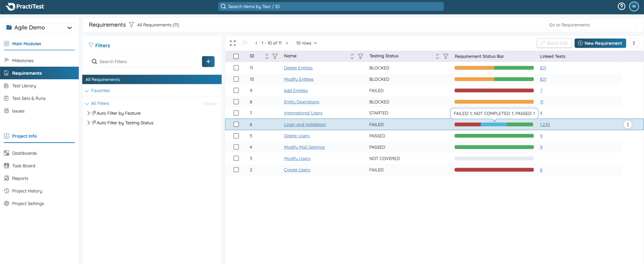Click the New Requirement button
The image size is (644, 264).
tap(600, 43)
